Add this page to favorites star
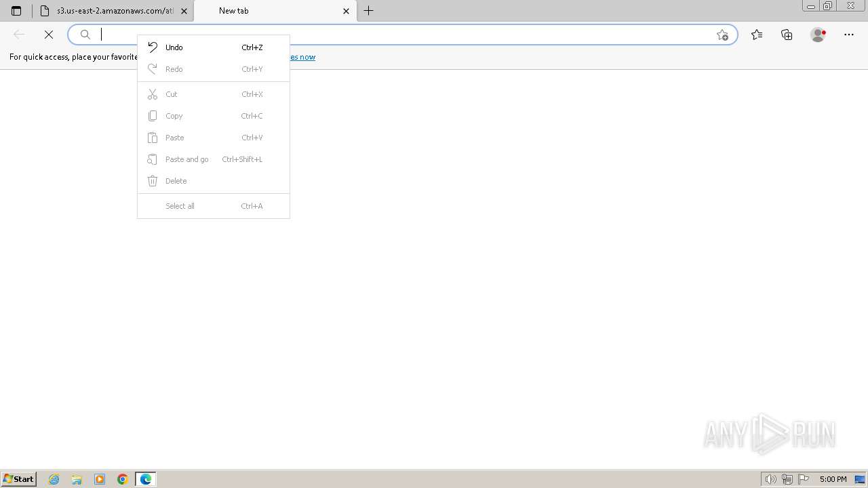The width and height of the screenshot is (868, 488). pyautogui.click(x=722, y=35)
